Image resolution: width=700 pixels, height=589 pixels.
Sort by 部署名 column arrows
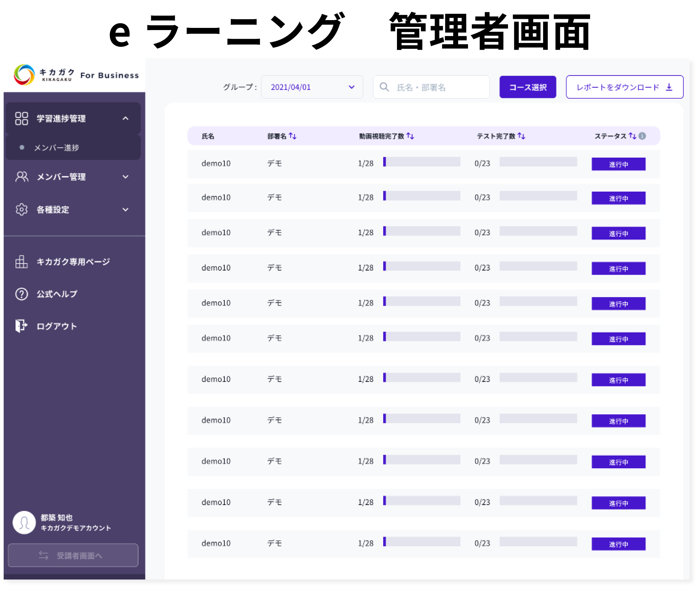point(293,136)
